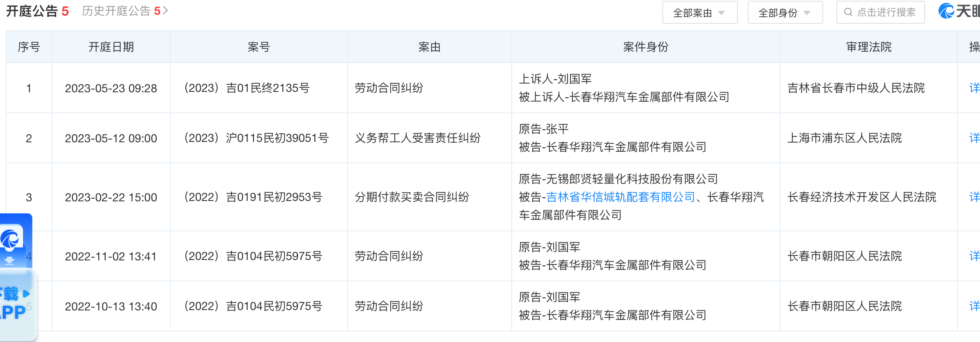
Task: Click the search magnifier icon
Action: 848,12
